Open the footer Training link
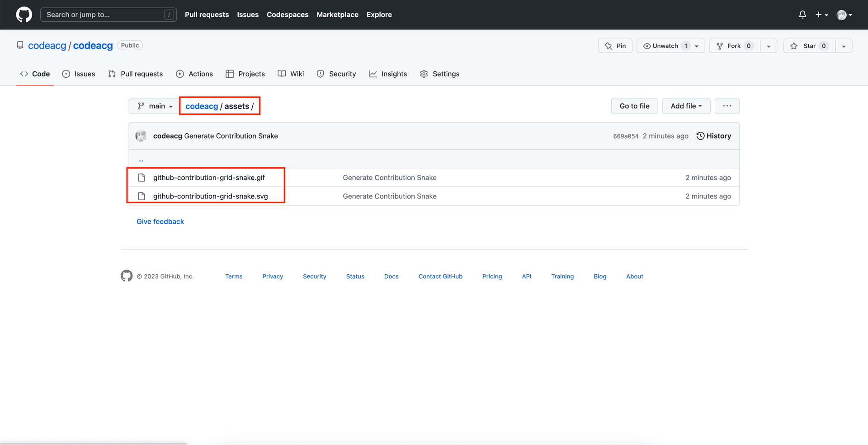 562,276
